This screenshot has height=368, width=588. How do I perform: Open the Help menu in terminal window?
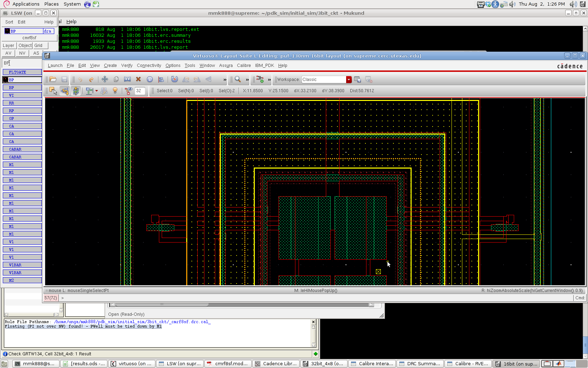coord(71,22)
